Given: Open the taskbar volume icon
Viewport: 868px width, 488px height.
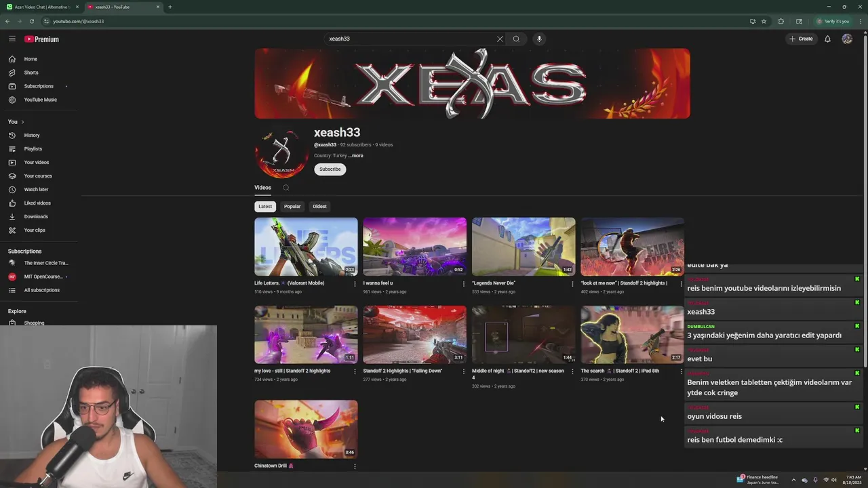Looking at the screenshot, I should point(834,480).
